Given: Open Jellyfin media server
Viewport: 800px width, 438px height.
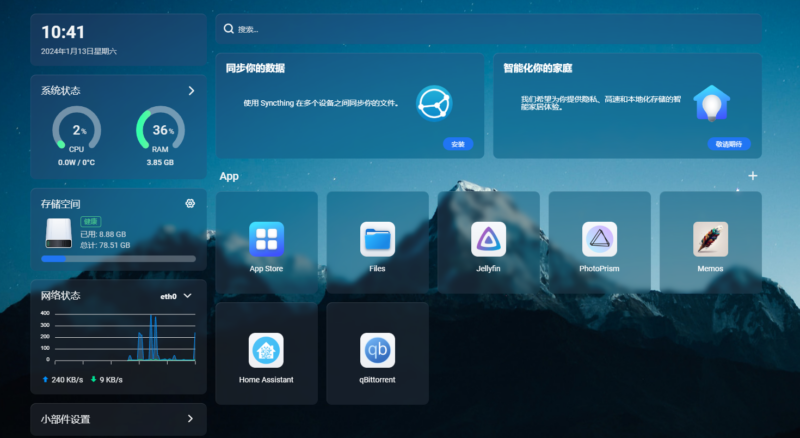Looking at the screenshot, I should tap(488, 239).
